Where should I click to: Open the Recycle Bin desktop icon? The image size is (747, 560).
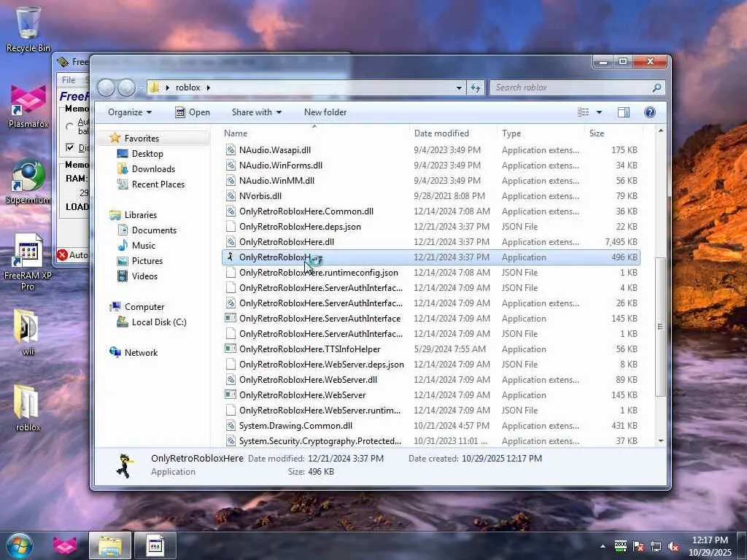(28, 29)
